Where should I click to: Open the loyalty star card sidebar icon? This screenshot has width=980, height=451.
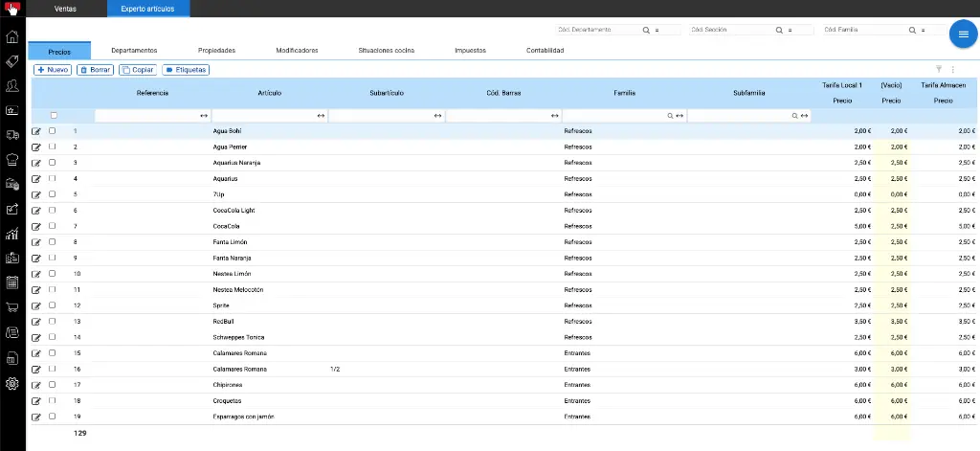pyautogui.click(x=11, y=111)
